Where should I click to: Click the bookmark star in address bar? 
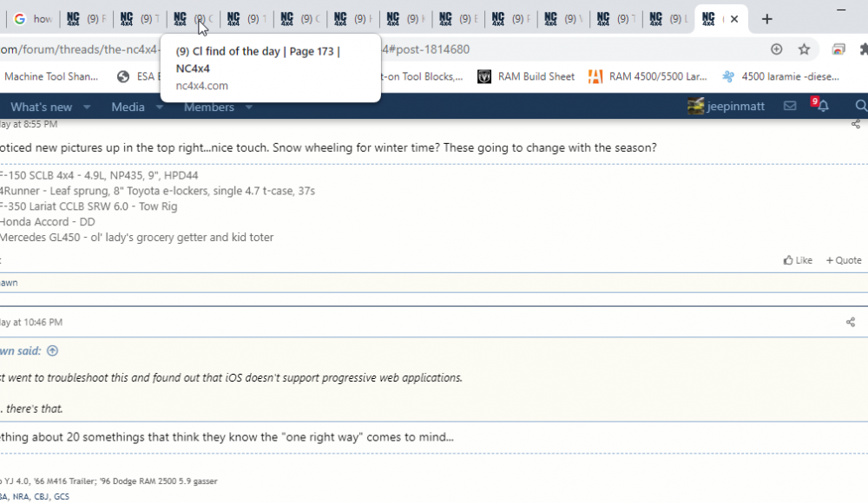(804, 49)
